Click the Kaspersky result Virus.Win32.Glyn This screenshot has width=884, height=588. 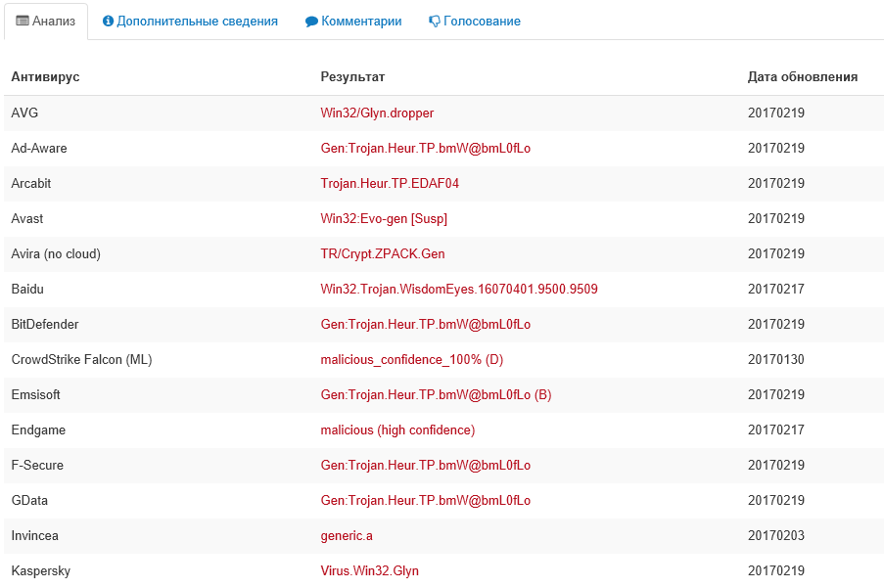click(369, 571)
